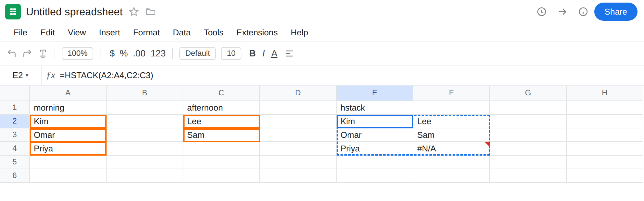Open the Edit menu

47,32
